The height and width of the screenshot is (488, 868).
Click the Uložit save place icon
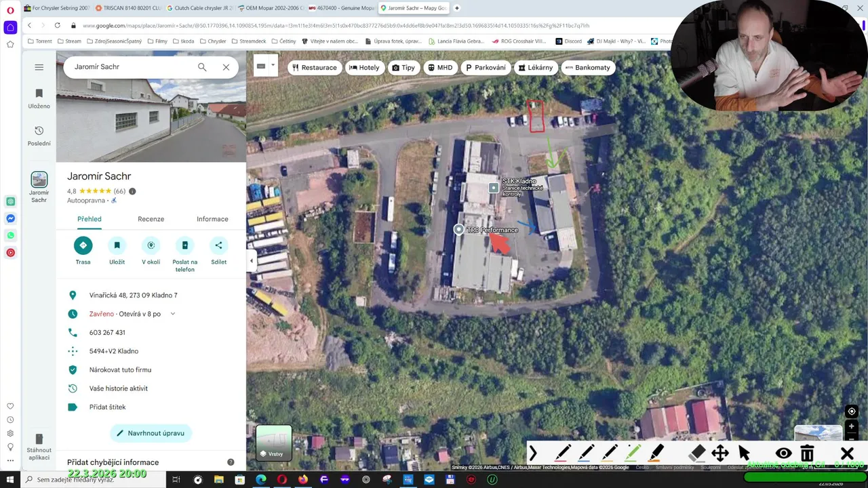click(117, 245)
